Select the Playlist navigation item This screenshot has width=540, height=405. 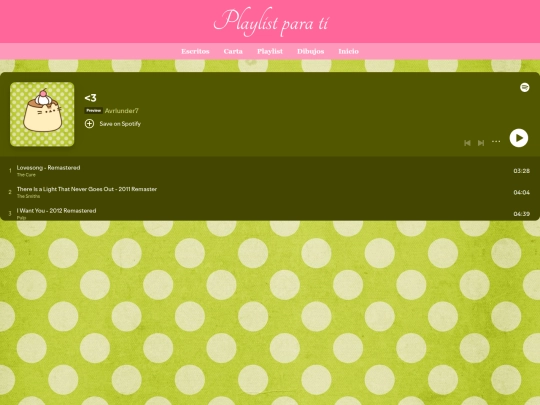270,51
